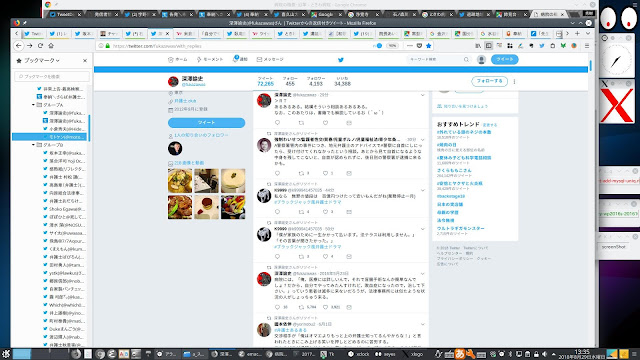Click the bookmark star in address bar
Viewport: 640px width, 360px height.
(x=429, y=46)
